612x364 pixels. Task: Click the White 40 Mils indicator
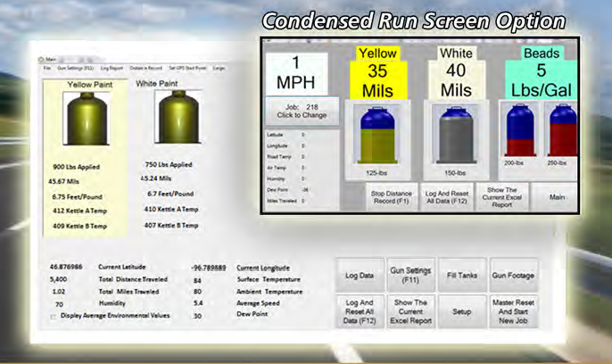pos(456,73)
